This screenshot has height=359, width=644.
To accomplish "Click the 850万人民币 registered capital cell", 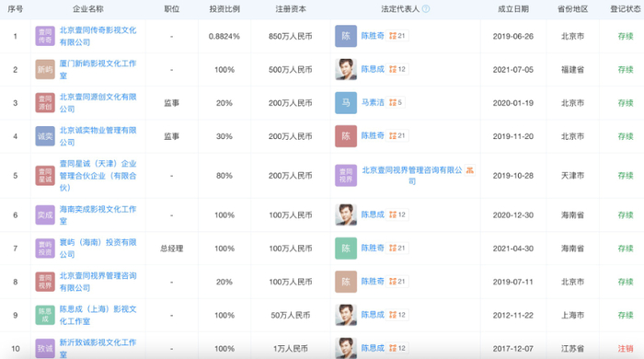I will coord(291,36).
